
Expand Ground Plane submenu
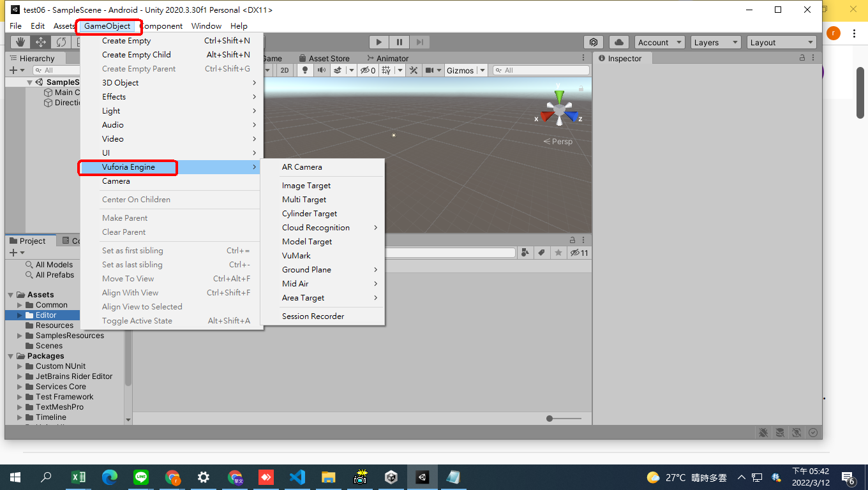pos(322,270)
